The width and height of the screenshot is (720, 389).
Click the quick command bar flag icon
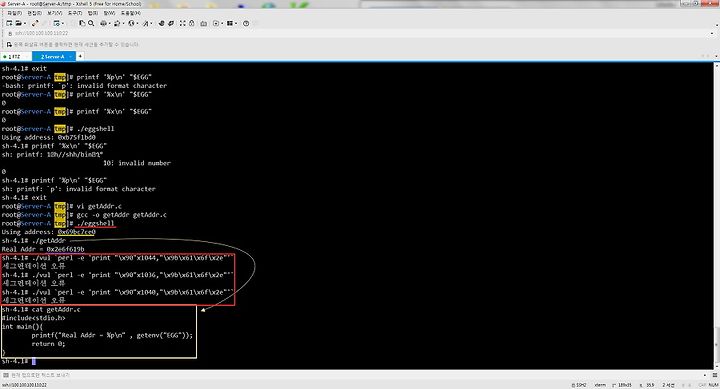(x=9, y=45)
